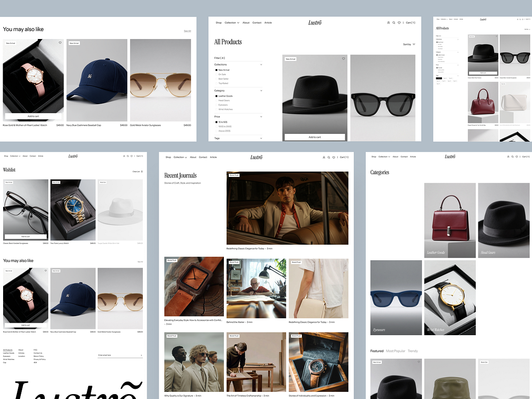The width and height of the screenshot is (532, 399).
Task: Click the arrow icon beside the email field
Action: (141, 355)
